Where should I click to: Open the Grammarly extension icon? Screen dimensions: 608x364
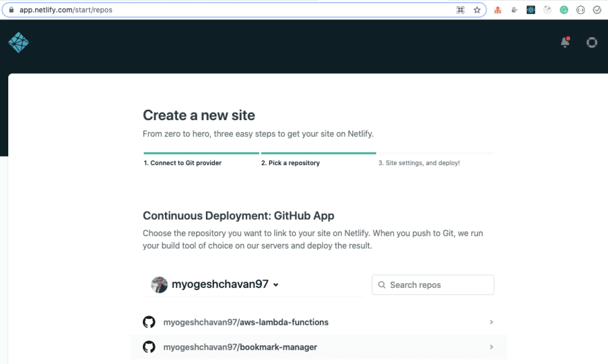[564, 10]
